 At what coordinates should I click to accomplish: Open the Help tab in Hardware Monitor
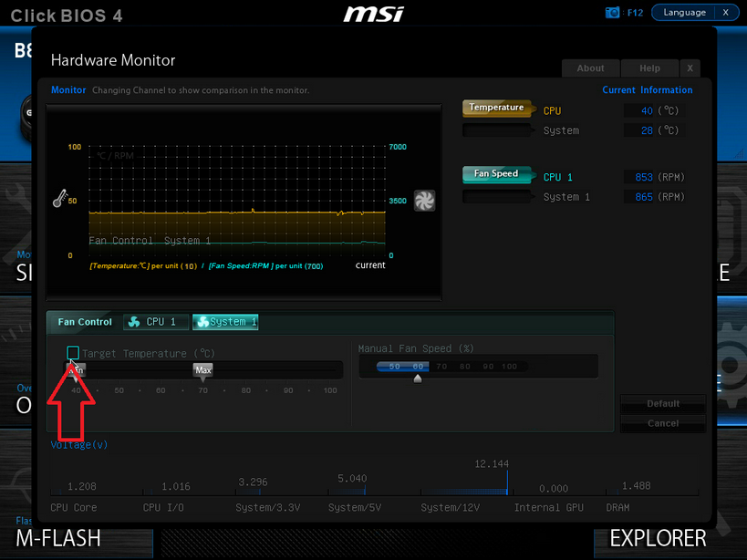coord(649,68)
